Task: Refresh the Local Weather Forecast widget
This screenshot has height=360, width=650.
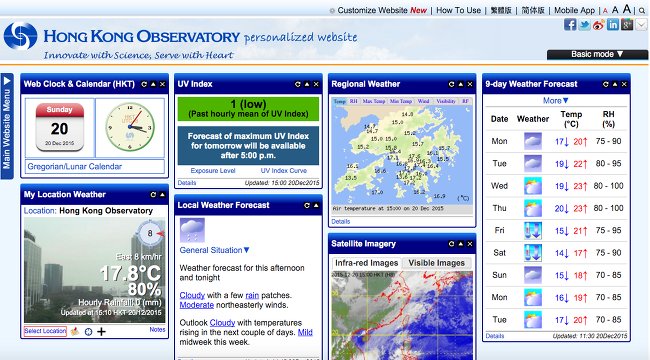Action: click(x=307, y=205)
